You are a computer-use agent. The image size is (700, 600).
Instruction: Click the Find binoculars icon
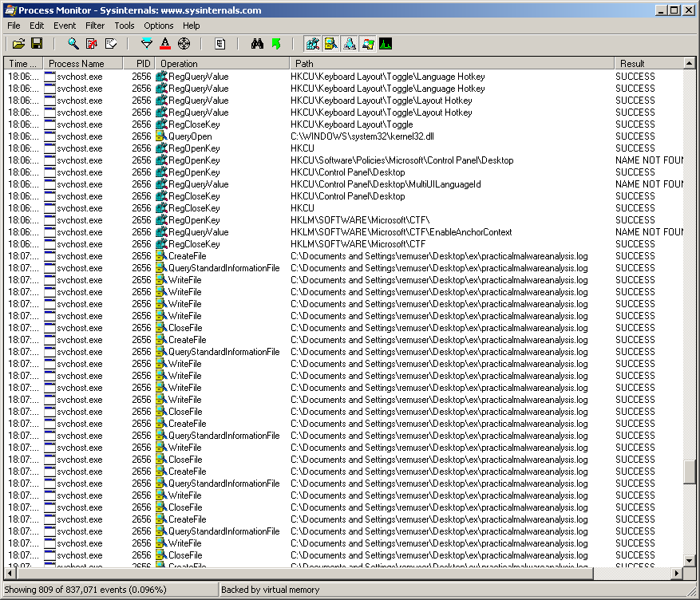click(257, 44)
